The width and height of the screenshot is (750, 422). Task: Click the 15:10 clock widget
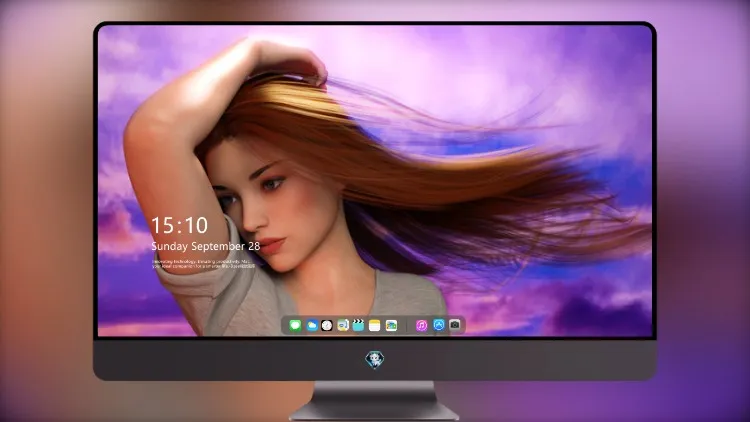click(x=179, y=225)
